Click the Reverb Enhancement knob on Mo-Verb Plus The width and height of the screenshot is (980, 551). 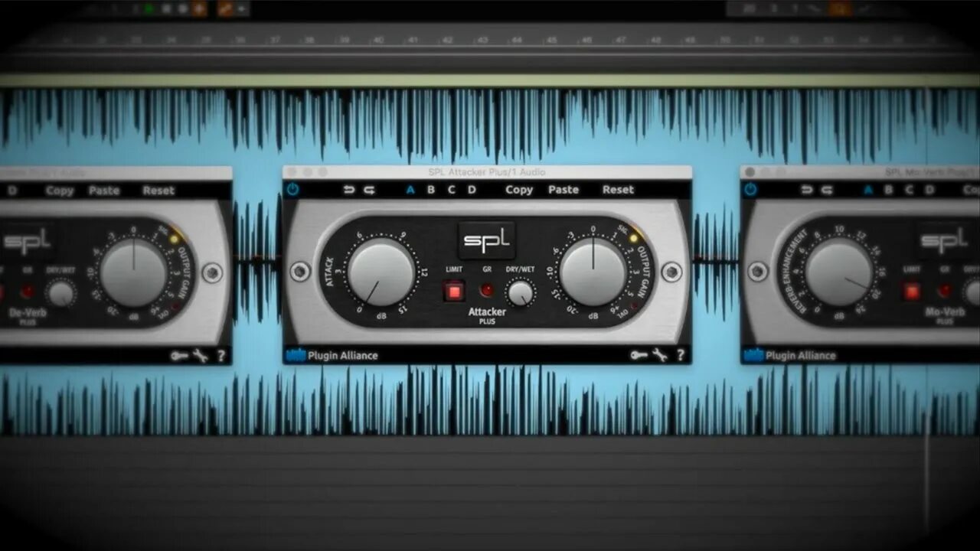839,272
